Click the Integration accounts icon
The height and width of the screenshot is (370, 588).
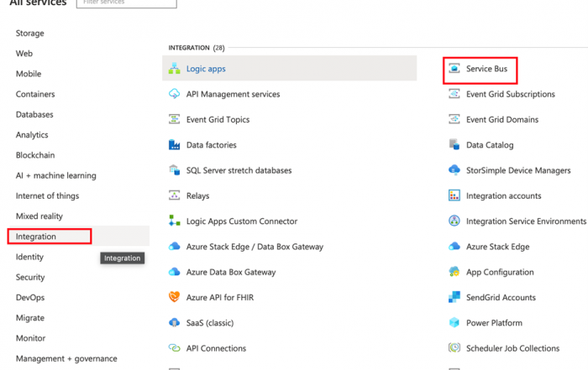(x=454, y=195)
